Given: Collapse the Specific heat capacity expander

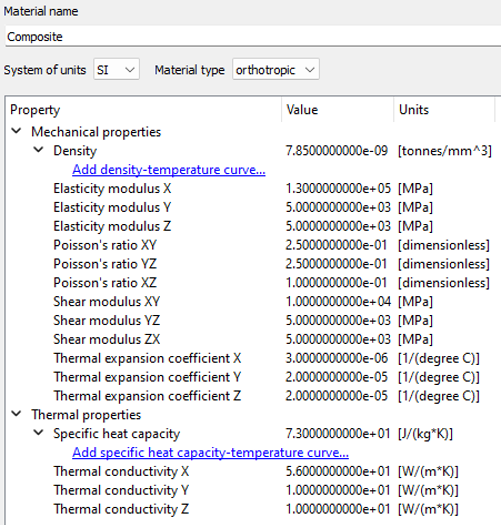Looking at the screenshot, I should 39,433.
